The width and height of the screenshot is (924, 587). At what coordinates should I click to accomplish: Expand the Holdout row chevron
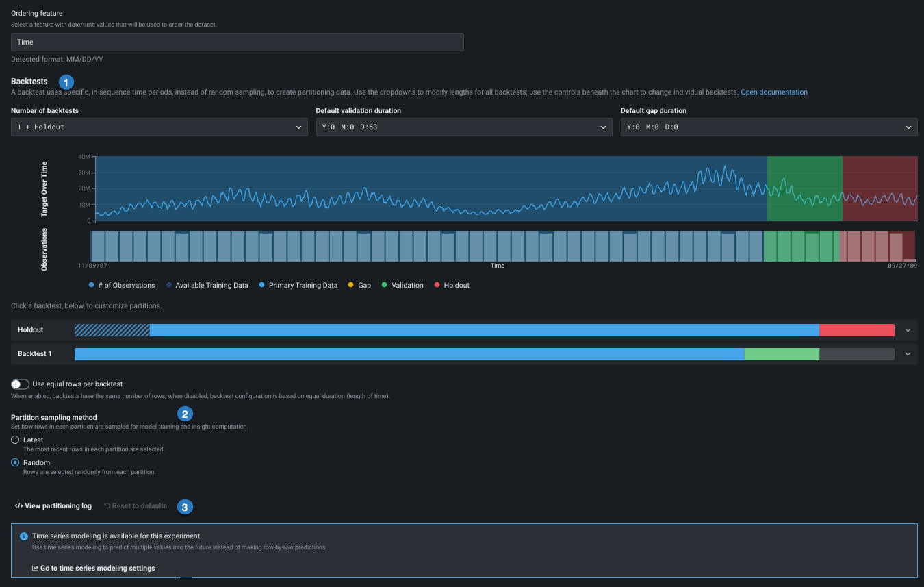tap(908, 330)
